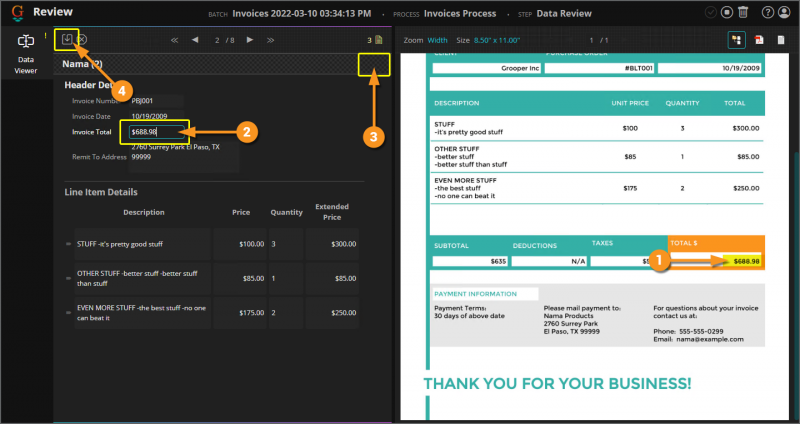Click the Remit To Address field
The width and height of the screenshot is (800, 424).
[x=184, y=157]
